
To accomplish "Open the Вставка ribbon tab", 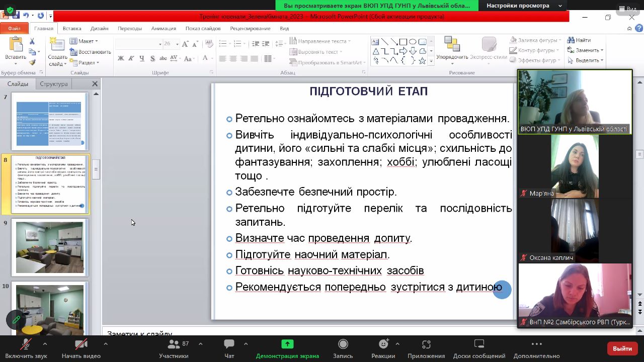I will pyautogui.click(x=72, y=29).
